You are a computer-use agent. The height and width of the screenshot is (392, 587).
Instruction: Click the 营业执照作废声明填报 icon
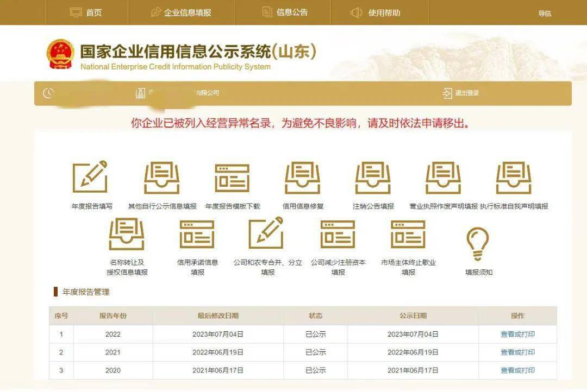click(444, 176)
